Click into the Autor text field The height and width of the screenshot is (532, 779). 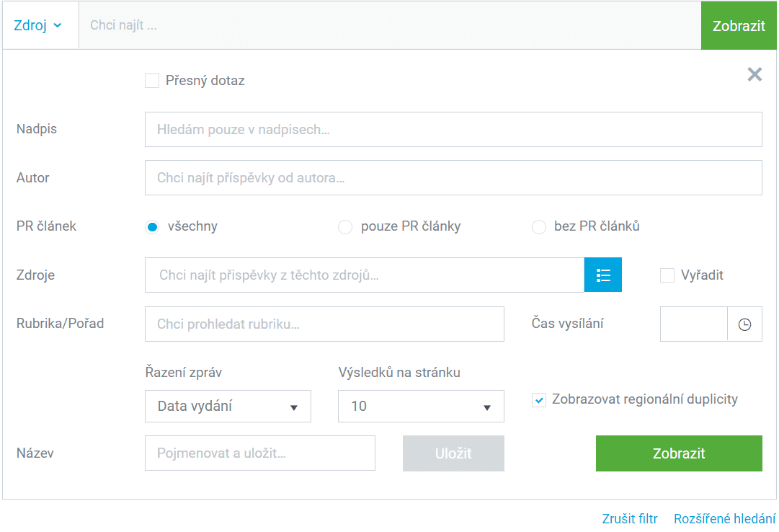coord(453,177)
